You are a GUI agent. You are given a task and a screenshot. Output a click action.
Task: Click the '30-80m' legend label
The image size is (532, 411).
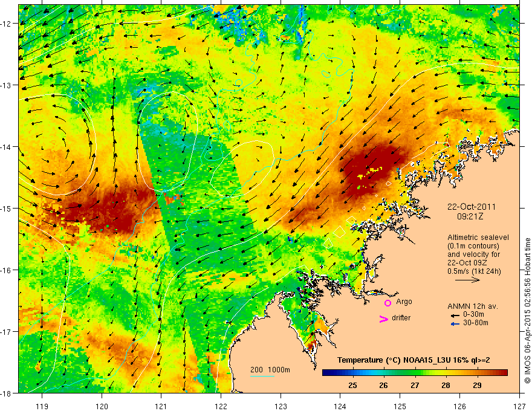pyautogui.click(x=476, y=323)
